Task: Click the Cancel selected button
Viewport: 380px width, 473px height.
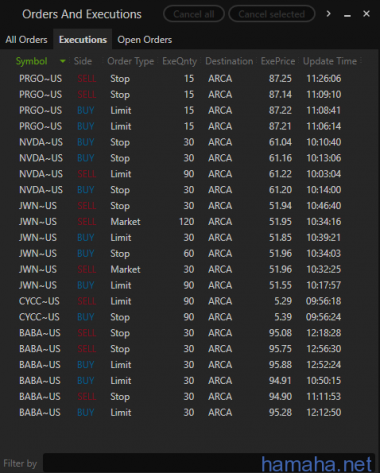Action: pyautogui.click(x=272, y=14)
